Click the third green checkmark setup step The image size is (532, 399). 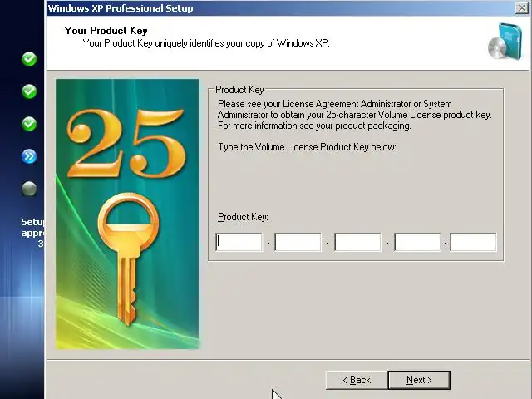[x=29, y=124]
